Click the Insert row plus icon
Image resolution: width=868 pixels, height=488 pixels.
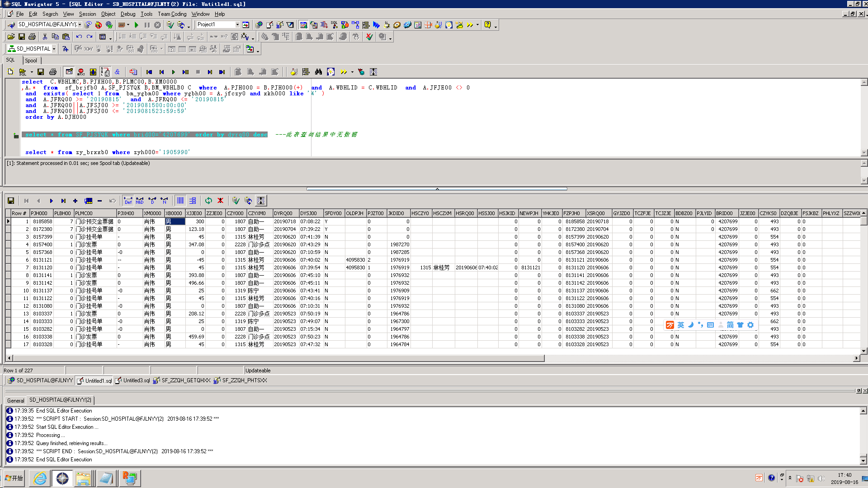point(75,201)
